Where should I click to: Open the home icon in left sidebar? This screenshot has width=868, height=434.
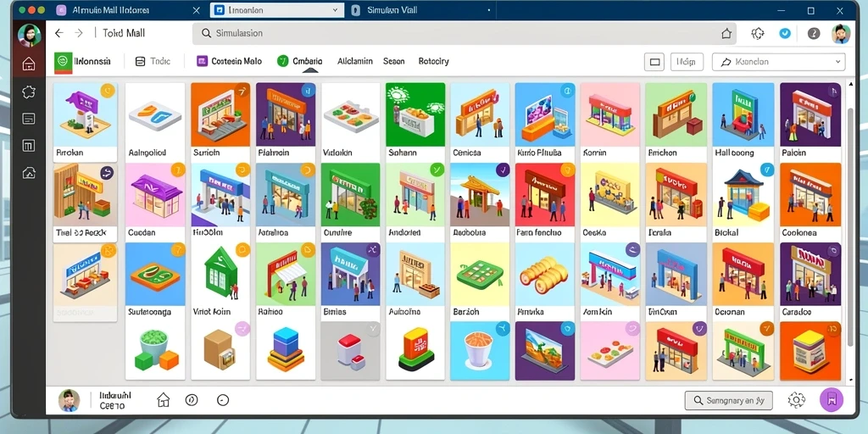29,64
